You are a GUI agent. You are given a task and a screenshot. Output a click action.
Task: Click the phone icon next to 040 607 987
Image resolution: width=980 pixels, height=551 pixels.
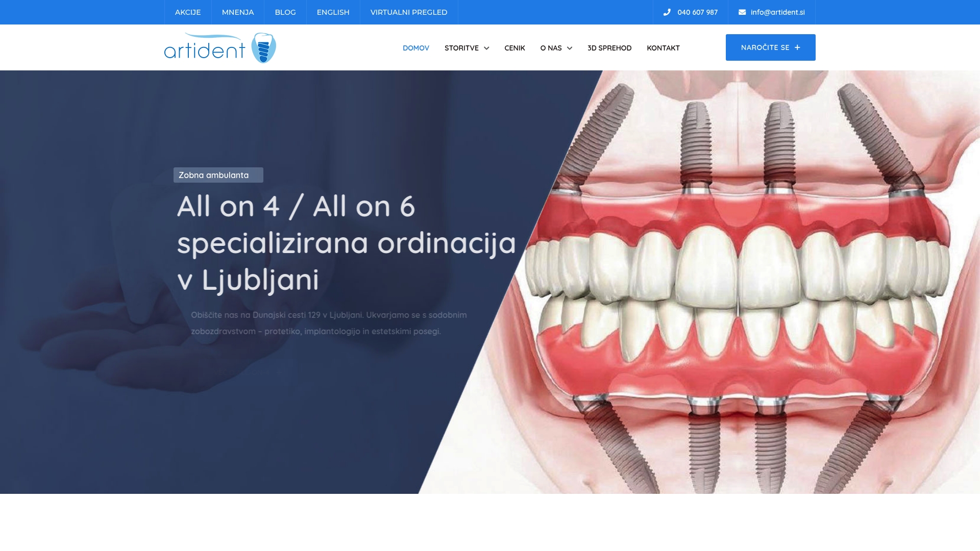coord(667,12)
